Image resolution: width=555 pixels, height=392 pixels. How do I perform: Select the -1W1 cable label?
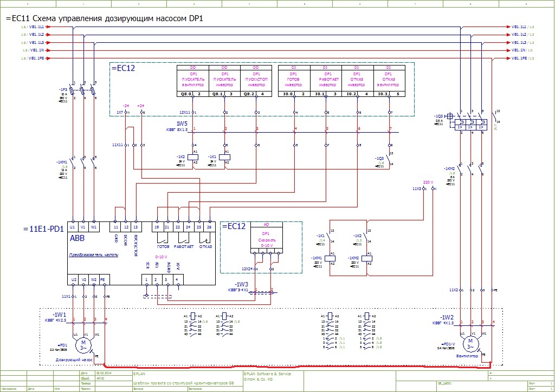[59, 315]
